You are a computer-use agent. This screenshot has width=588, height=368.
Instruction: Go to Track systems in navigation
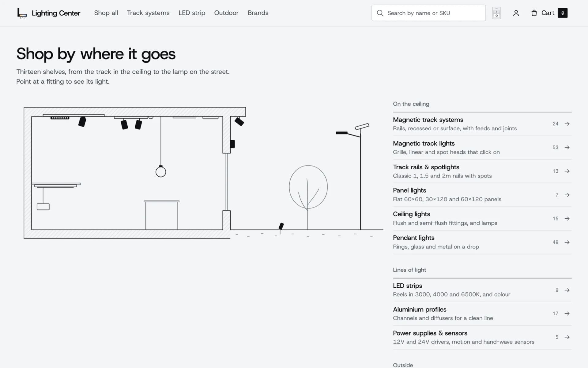[148, 13]
